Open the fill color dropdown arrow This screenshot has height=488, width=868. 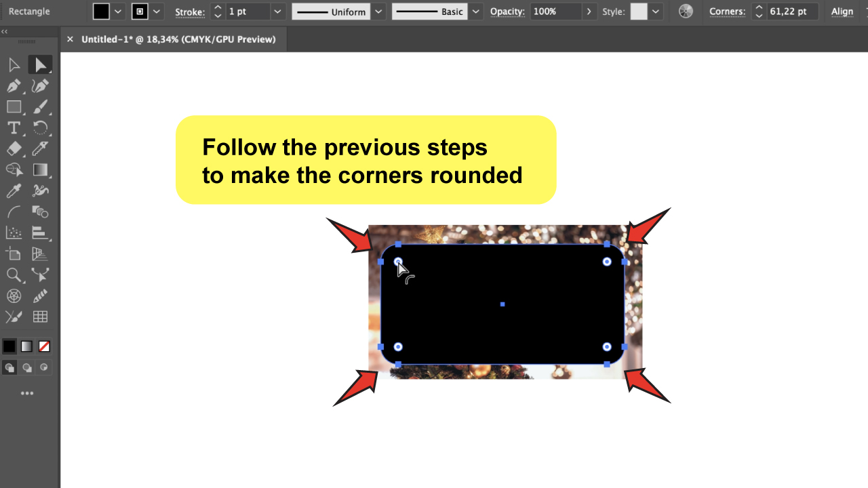pos(118,12)
